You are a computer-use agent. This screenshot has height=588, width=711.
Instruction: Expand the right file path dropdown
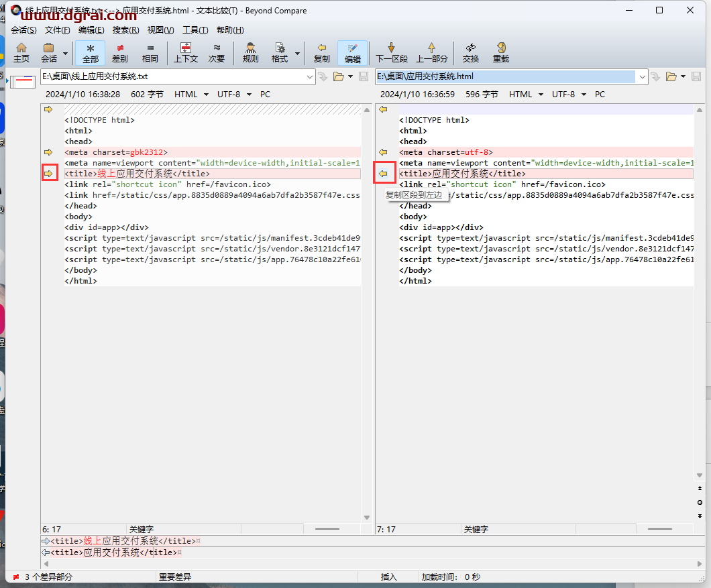coord(642,76)
